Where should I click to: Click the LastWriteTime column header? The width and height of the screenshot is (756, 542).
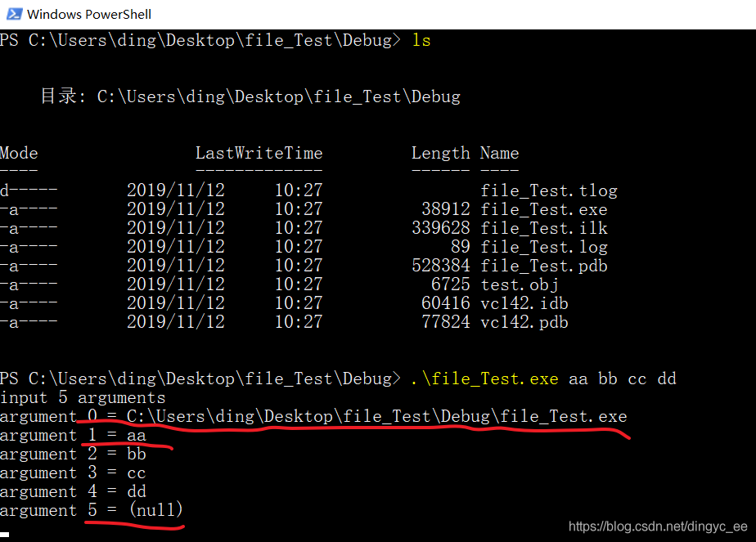pos(259,153)
